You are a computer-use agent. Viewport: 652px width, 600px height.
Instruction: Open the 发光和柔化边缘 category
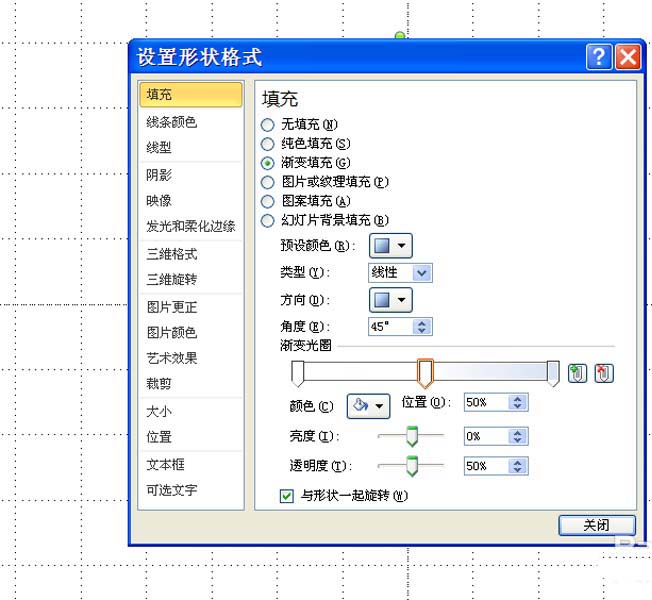(x=191, y=226)
